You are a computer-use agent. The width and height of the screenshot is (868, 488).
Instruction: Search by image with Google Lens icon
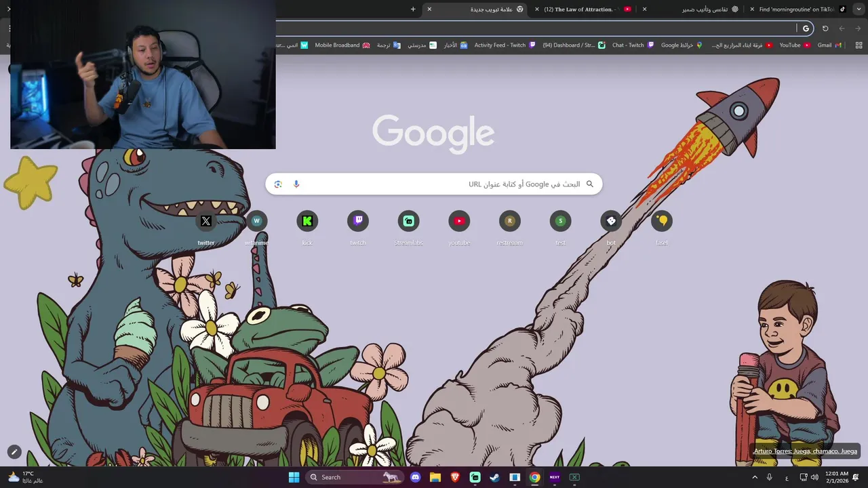click(x=278, y=184)
